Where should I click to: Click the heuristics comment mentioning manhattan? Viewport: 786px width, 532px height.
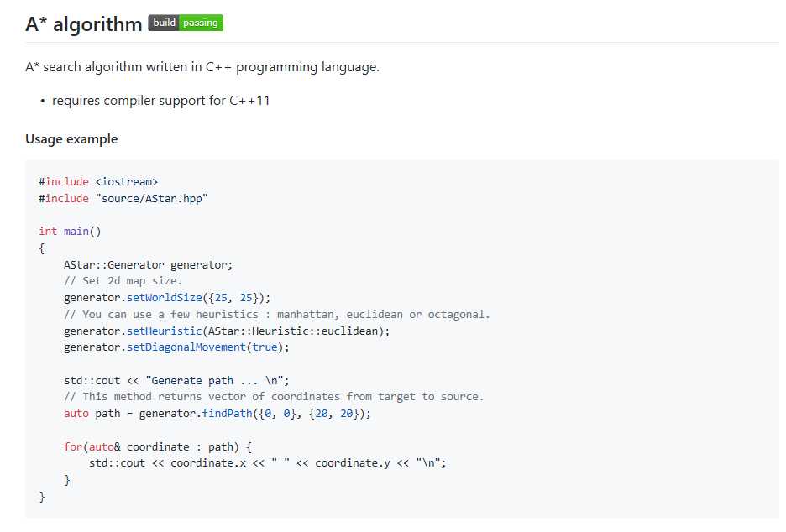[277, 315]
